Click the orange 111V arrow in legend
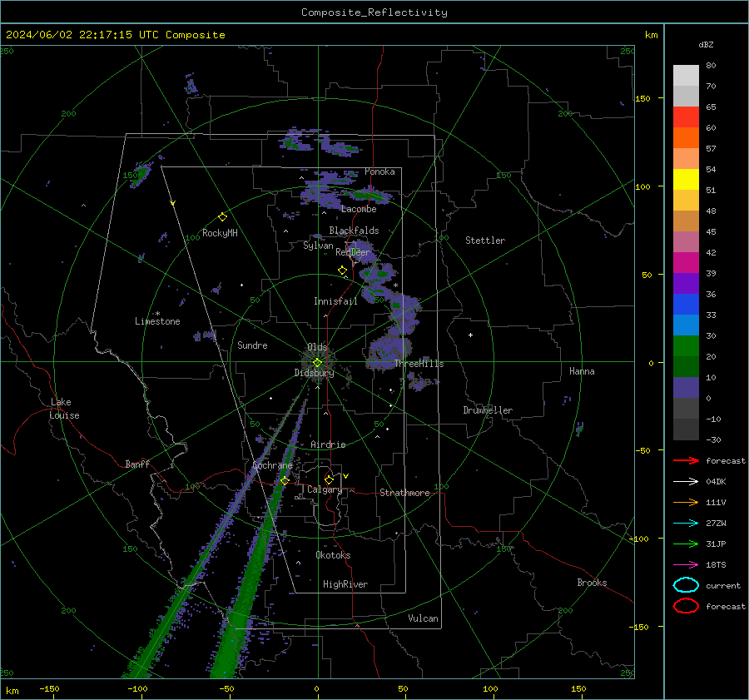Image resolution: width=749 pixels, height=700 pixels. click(x=686, y=502)
